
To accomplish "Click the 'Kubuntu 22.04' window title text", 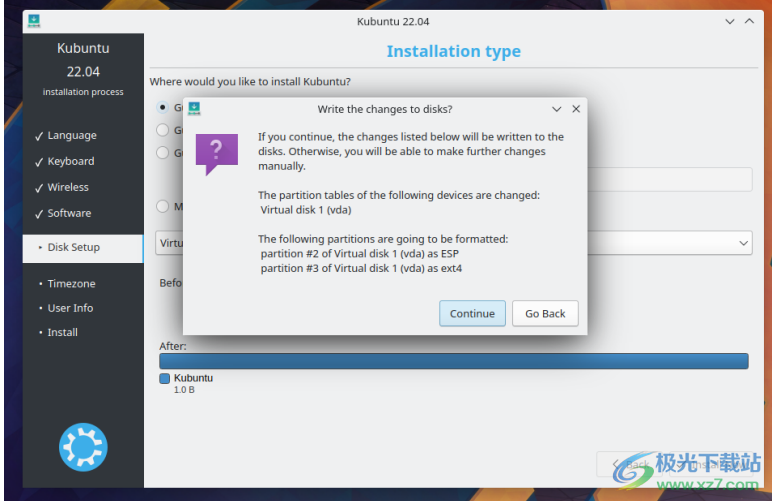I will [x=393, y=22].
